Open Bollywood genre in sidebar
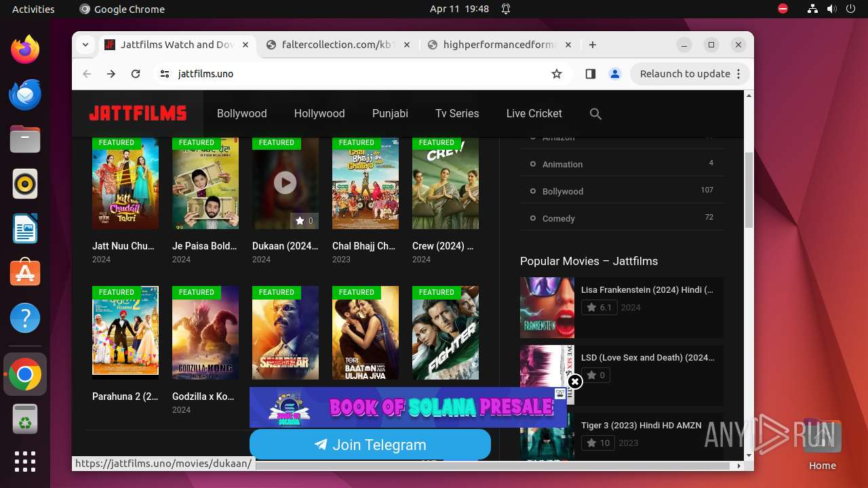The width and height of the screenshot is (868, 488). [x=563, y=191]
